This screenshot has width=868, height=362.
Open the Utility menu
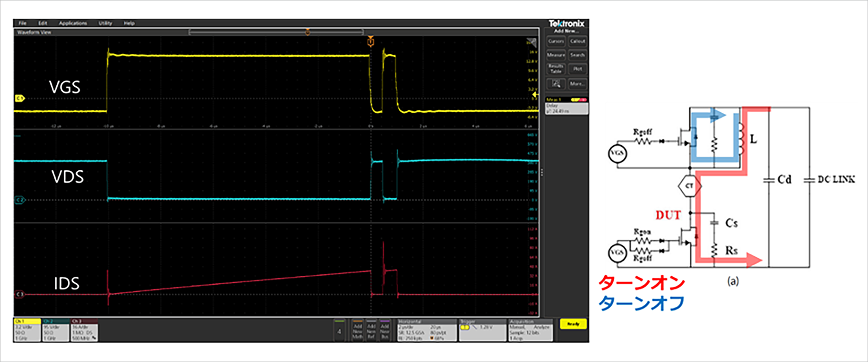coord(105,23)
